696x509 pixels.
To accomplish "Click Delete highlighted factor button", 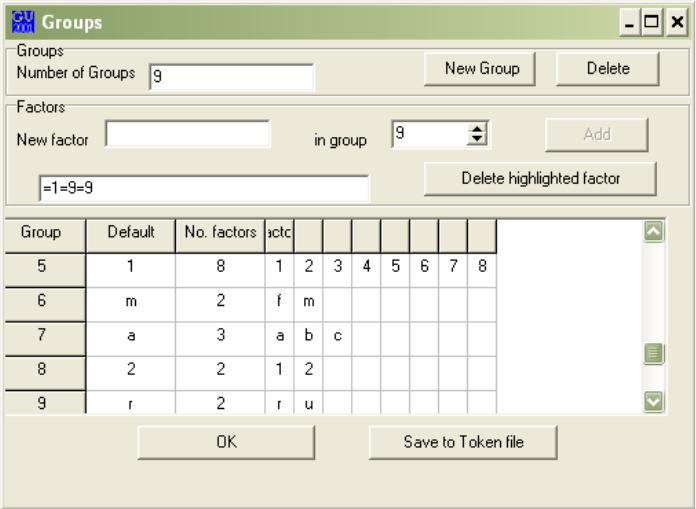I will (540, 178).
